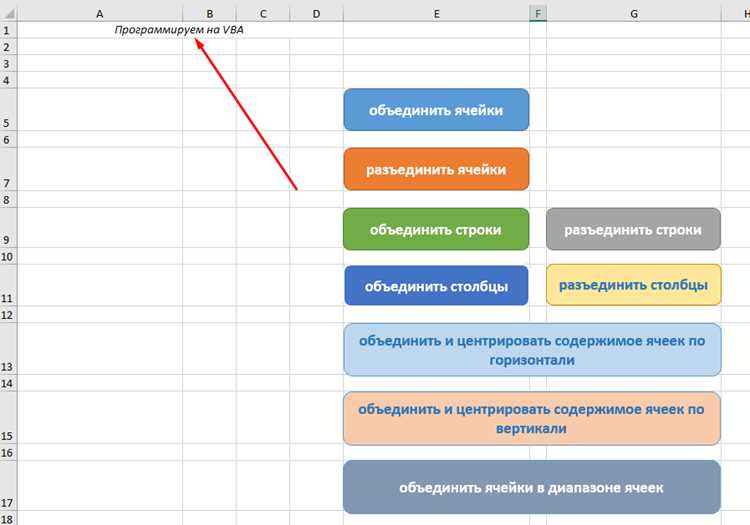Select row 14 header
The height and width of the screenshot is (525, 750).
pos(8,383)
